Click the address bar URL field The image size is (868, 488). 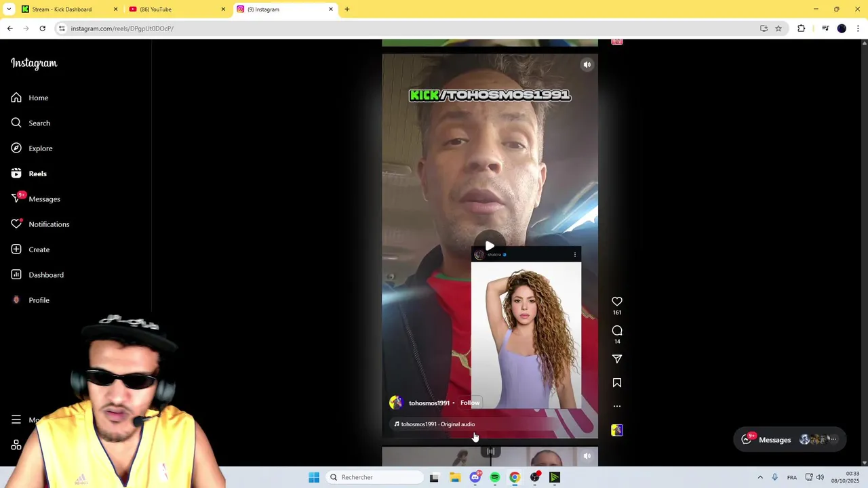tap(407, 28)
